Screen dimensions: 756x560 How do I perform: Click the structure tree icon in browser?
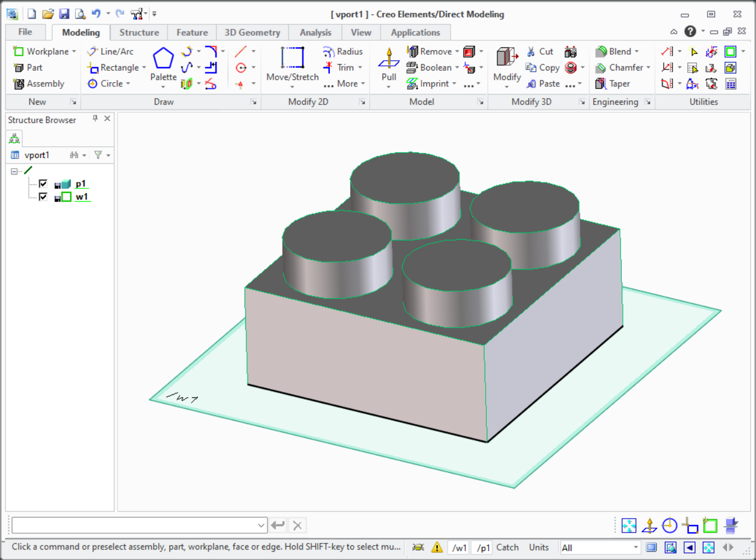(x=14, y=138)
